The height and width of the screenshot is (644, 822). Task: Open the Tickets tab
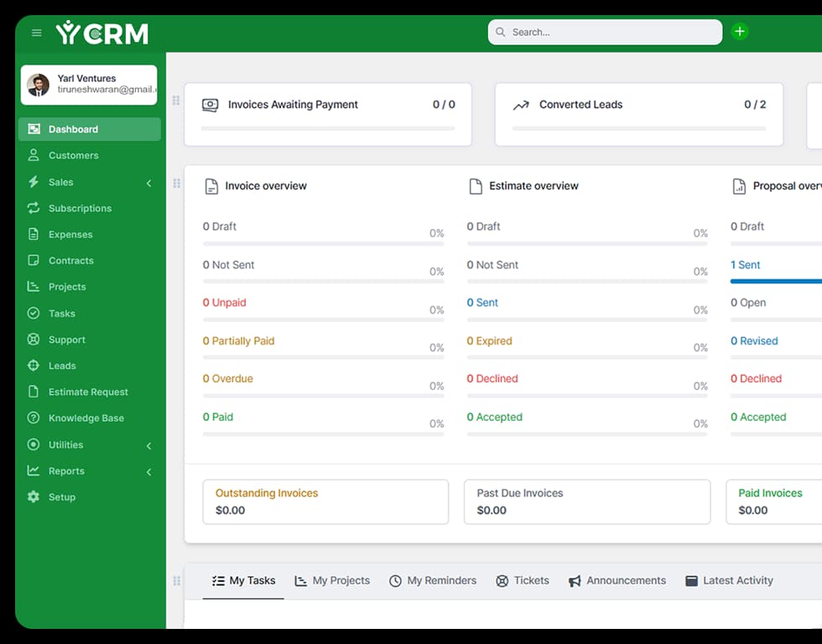(523, 580)
